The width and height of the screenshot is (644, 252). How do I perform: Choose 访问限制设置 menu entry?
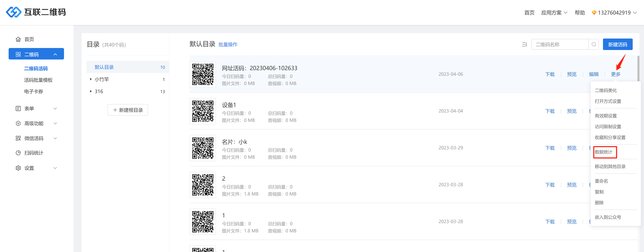pyautogui.click(x=608, y=126)
